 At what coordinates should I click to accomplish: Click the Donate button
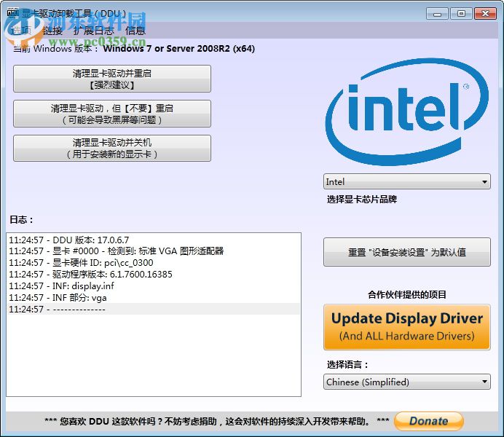click(429, 421)
